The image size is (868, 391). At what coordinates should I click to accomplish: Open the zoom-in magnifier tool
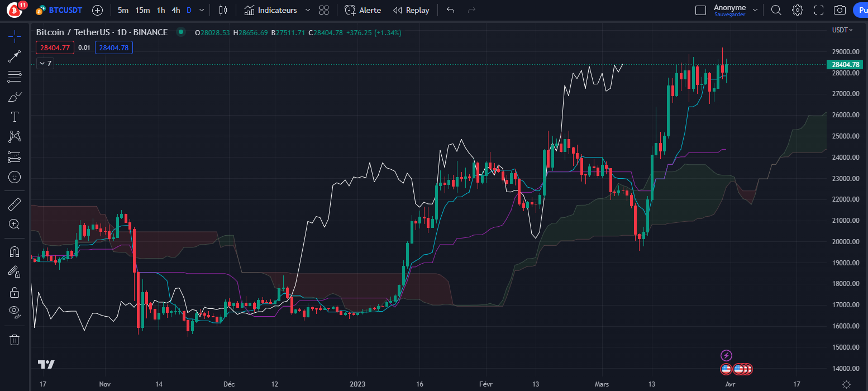click(14, 224)
